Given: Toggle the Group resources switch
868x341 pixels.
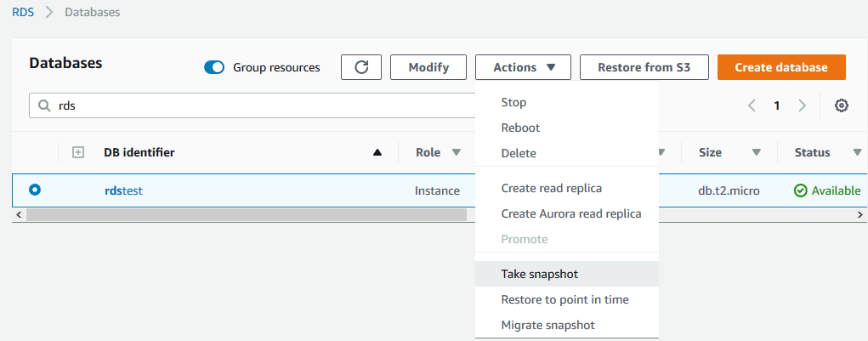Looking at the screenshot, I should 214,67.
